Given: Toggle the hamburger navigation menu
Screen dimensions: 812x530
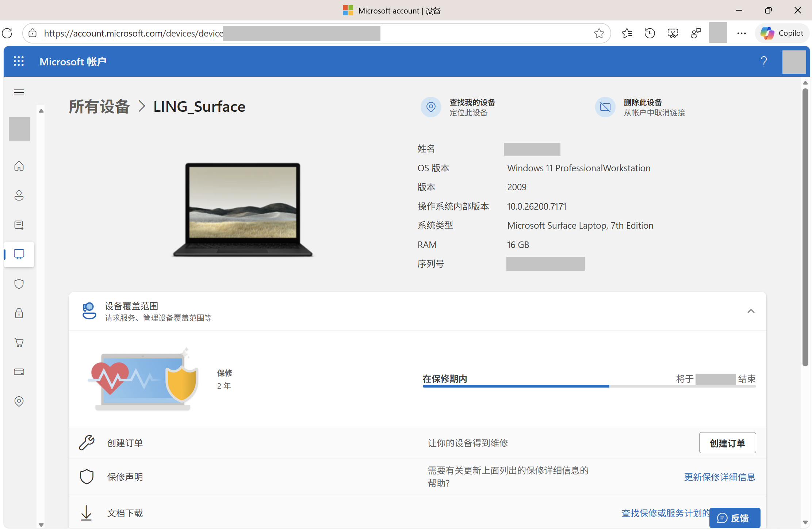Looking at the screenshot, I should (19, 92).
